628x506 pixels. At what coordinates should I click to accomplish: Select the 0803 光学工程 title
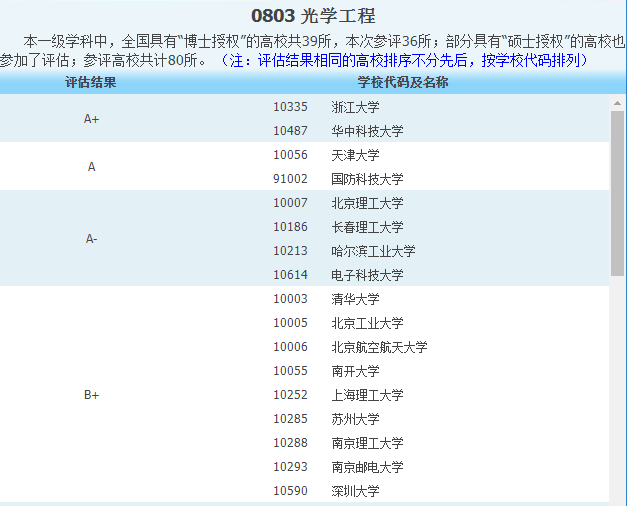[x=313, y=16]
